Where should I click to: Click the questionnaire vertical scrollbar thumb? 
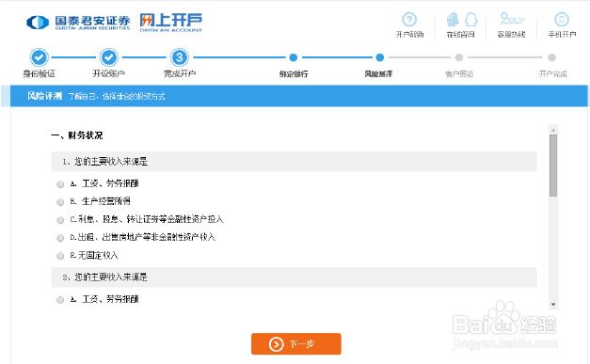[553, 166]
